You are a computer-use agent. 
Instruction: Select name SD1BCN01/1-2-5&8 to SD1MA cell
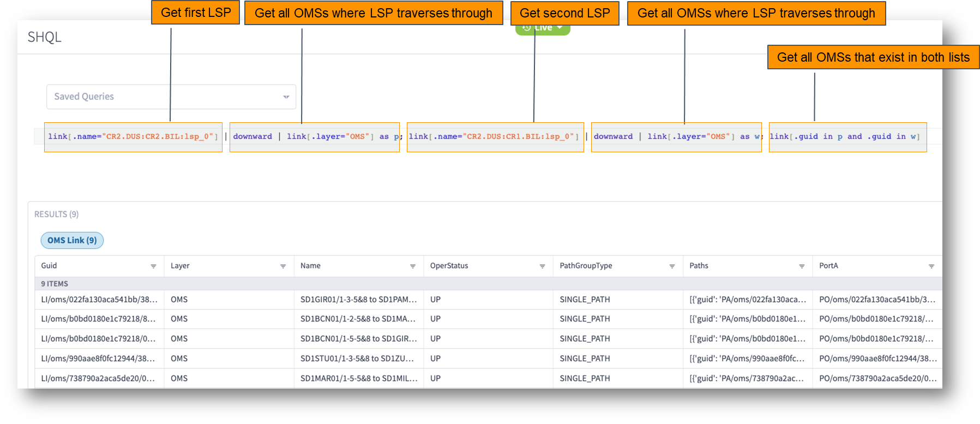pyautogui.click(x=359, y=319)
